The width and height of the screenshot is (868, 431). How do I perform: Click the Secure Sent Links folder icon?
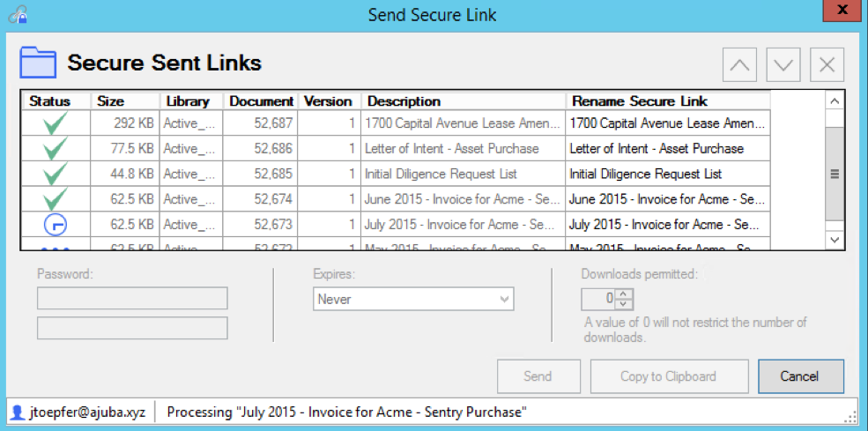tap(38, 63)
